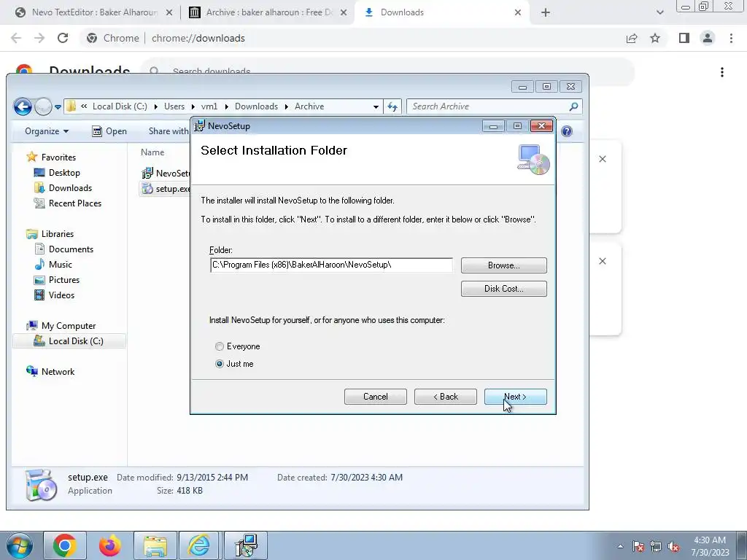Expand address bar history dropdown in Explorer

click(376, 106)
